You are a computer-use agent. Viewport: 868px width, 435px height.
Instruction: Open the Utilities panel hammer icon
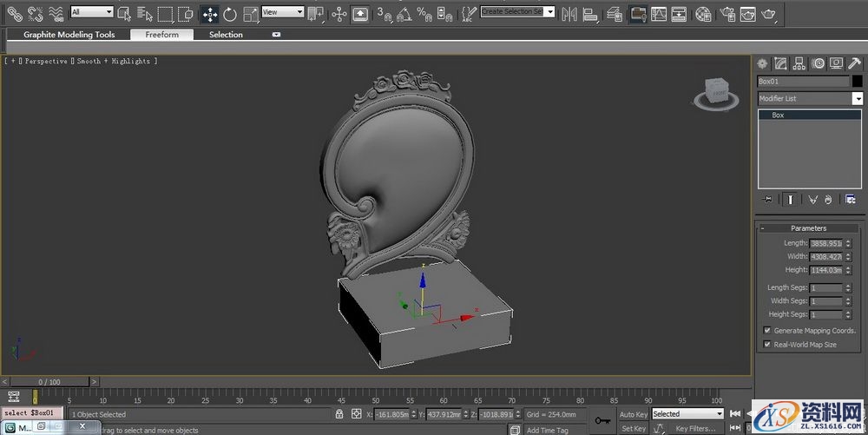click(854, 63)
